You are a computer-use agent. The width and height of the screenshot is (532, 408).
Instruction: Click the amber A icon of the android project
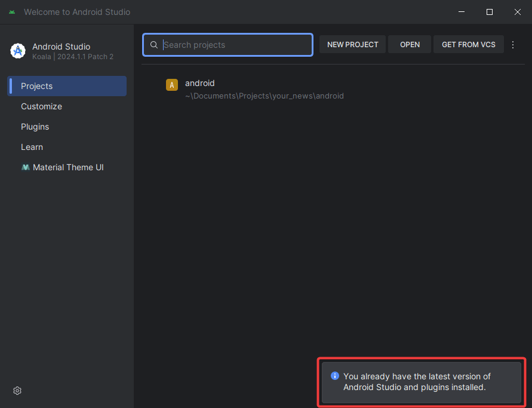coord(172,85)
